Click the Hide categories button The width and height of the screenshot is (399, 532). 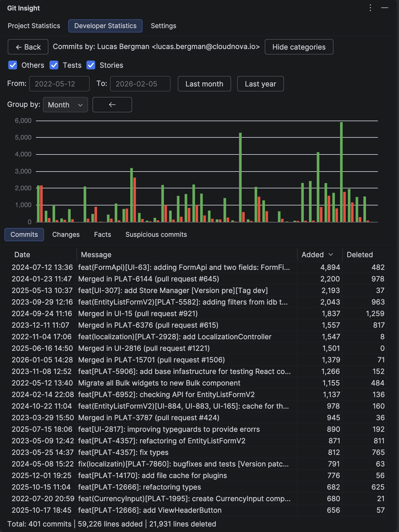299,47
